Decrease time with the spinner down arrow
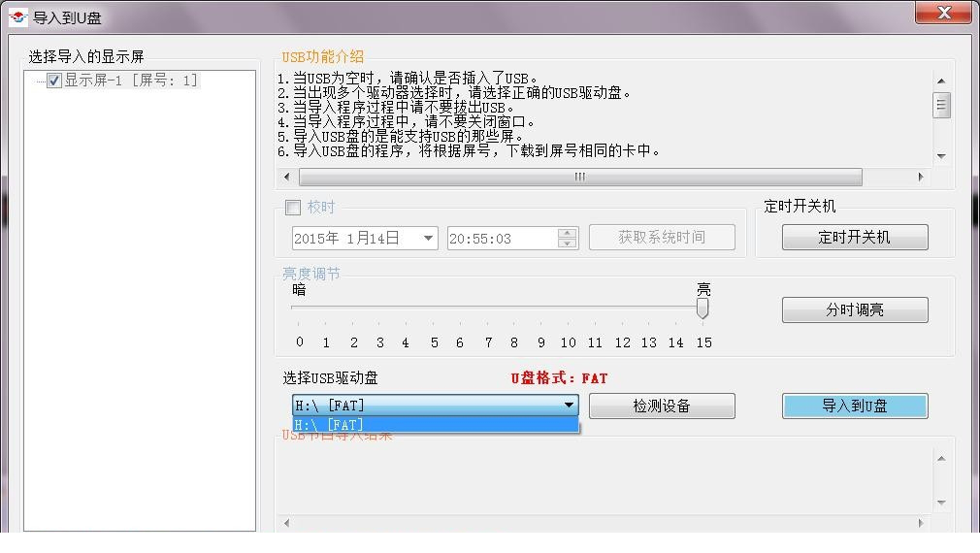 point(567,244)
